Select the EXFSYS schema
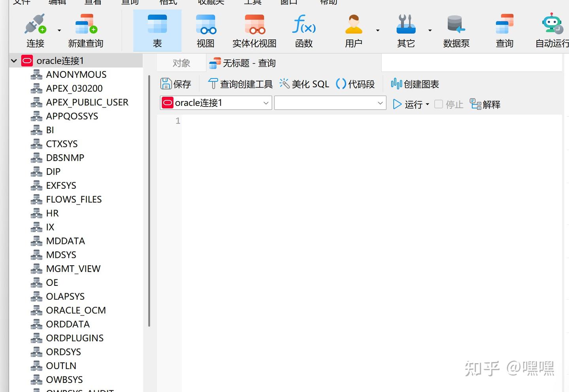This screenshot has height=392, width=569. [x=61, y=186]
